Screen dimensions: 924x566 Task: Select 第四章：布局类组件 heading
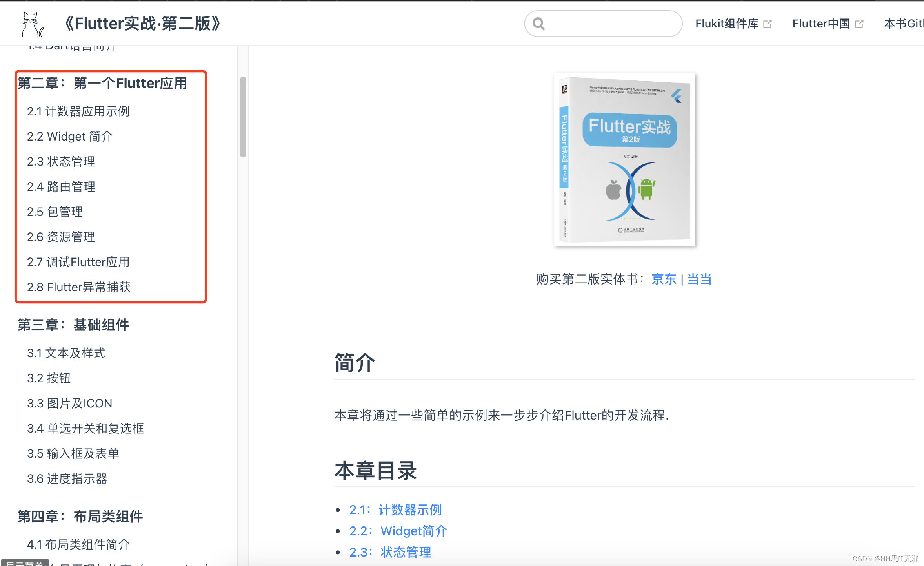(x=80, y=517)
